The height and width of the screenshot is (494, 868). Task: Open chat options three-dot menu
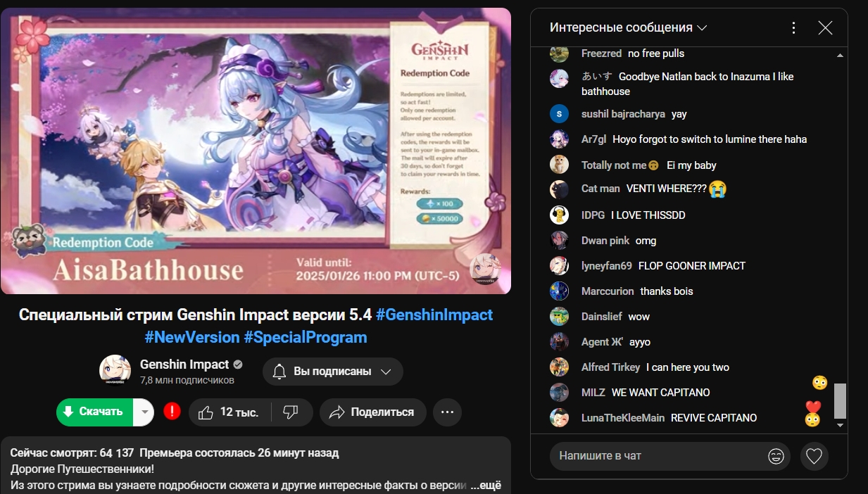click(793, 28)
